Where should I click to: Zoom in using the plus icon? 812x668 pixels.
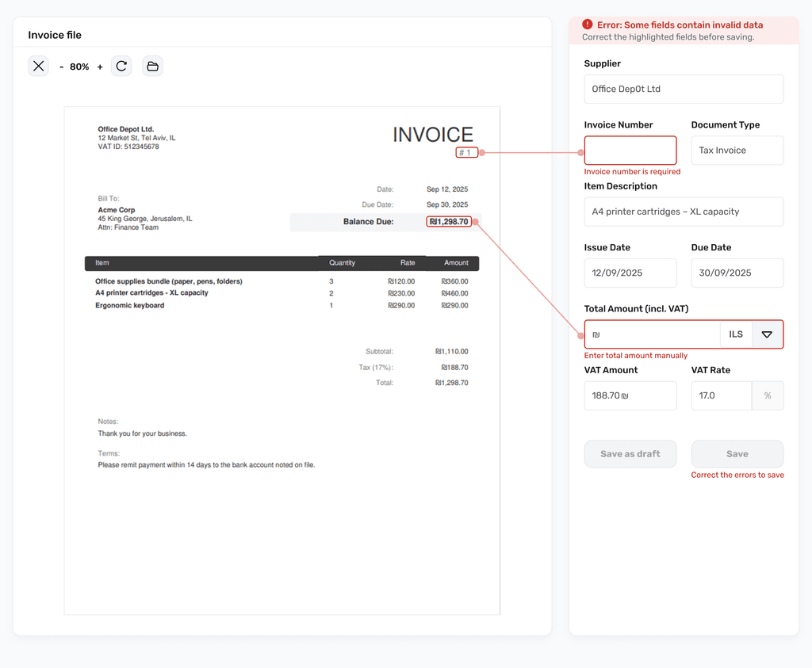[99, 67]
